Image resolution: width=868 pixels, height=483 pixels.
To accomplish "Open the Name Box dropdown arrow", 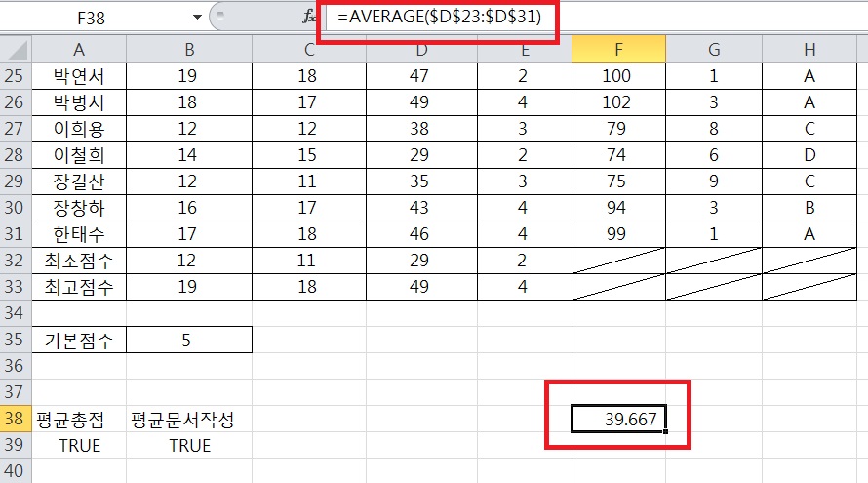I will pyautogui.click(x=199, y=17).
